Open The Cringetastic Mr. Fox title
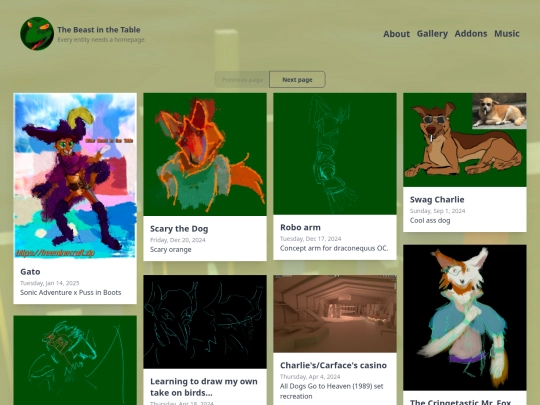 pos(460,402)
